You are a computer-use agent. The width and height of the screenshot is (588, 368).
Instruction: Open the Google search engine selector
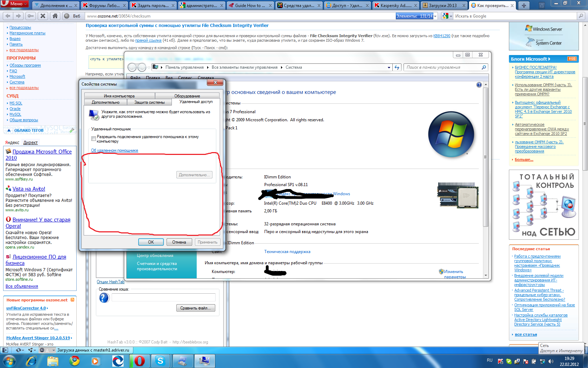click(x=447, y=16)
